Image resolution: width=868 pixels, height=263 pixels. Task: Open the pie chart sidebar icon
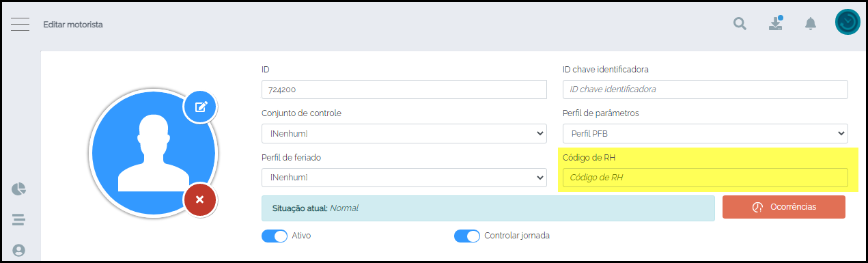click(x=18, y=189)
